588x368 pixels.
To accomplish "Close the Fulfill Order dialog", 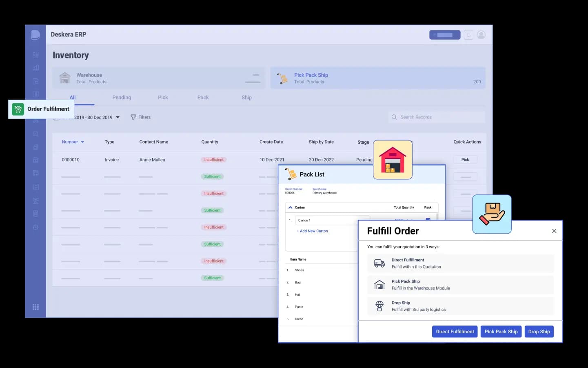I will click(x=554, y=231).
